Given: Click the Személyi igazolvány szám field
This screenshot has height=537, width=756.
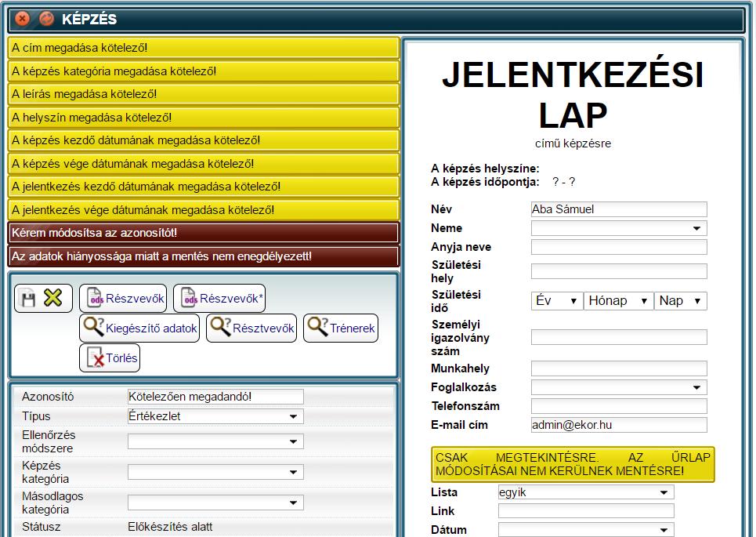Looking at the screenshot, I should (619, 337).
